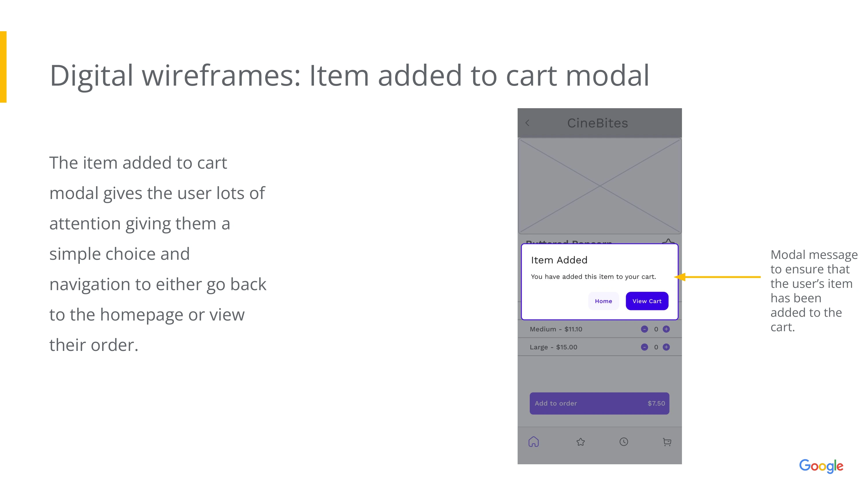Open the cart icon in bottom navigation
This screenshot has width=868, height=488.
667,441
